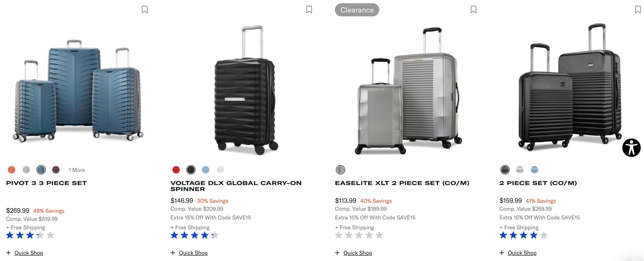The image size is (644, 261).
Task: Click plus icon beside Pivot 3 Quick Shop
Action: (x=8, y=253)
